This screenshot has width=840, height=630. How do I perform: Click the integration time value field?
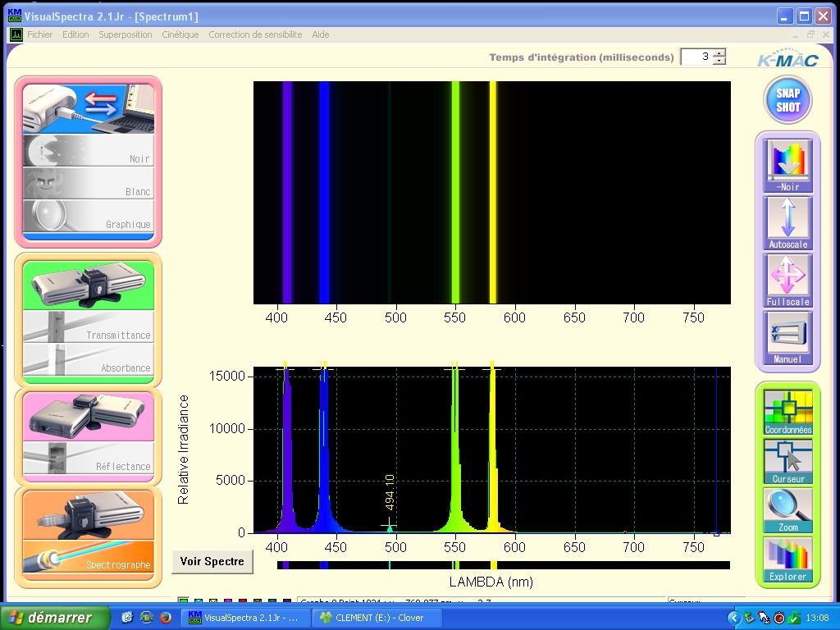(697, 57)
